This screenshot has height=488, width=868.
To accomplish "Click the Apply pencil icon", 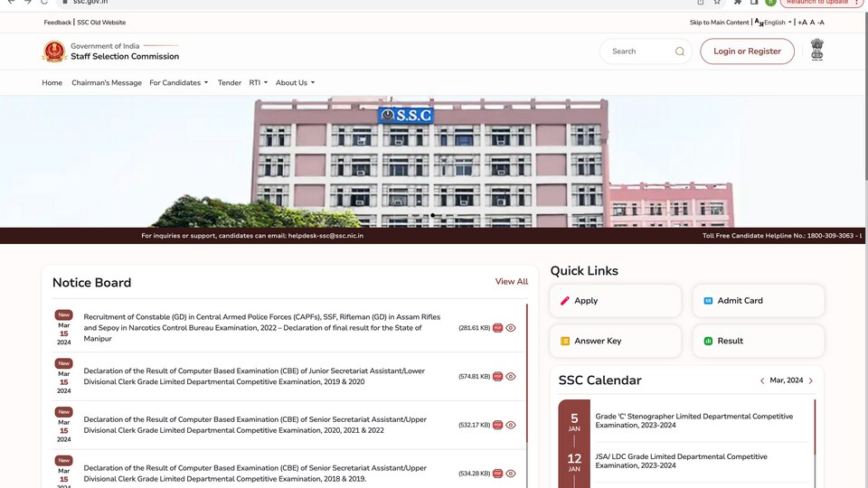I will click(x=564, y=301).
